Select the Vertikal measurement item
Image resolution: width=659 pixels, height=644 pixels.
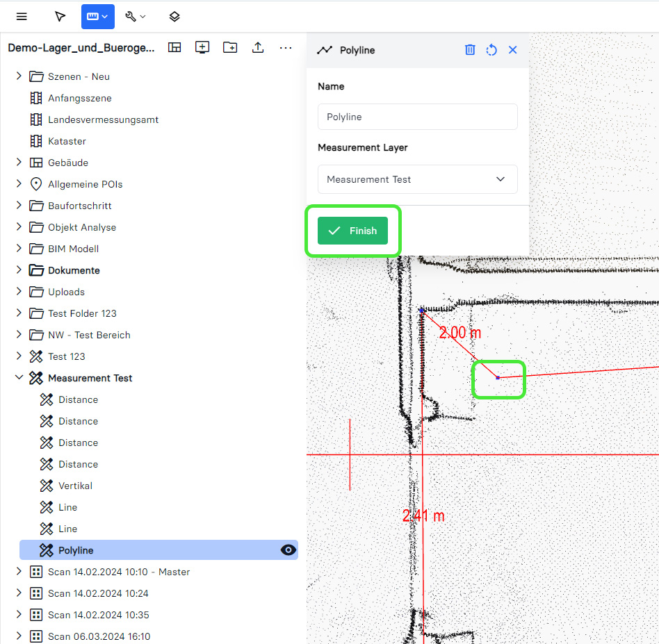75,486
